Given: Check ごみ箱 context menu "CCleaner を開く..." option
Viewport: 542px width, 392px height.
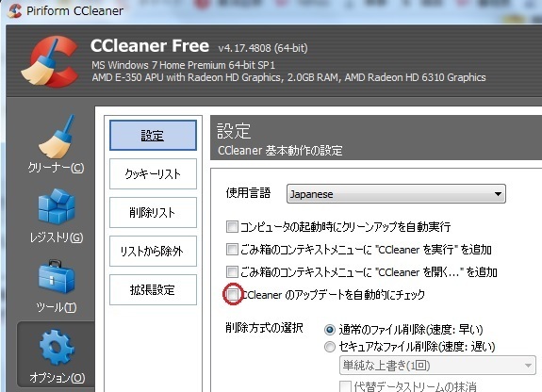Looking at the screenshot, I should pos(232,272).
